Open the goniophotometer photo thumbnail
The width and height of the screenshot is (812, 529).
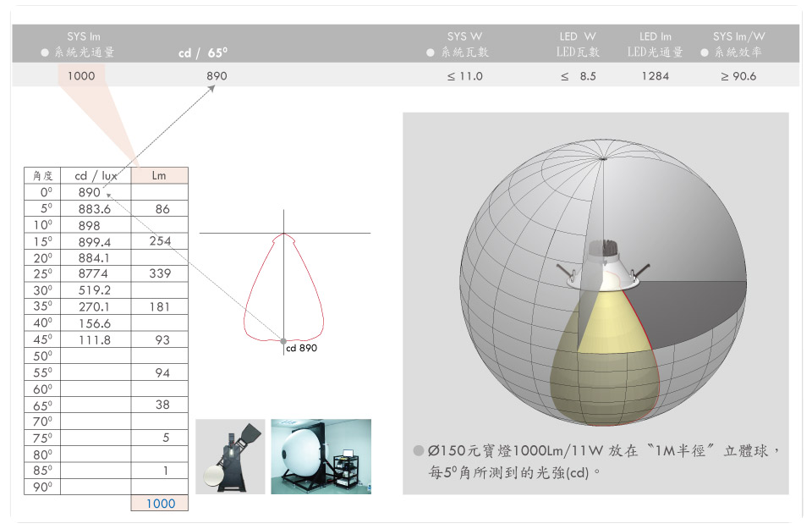click(230, 456)
